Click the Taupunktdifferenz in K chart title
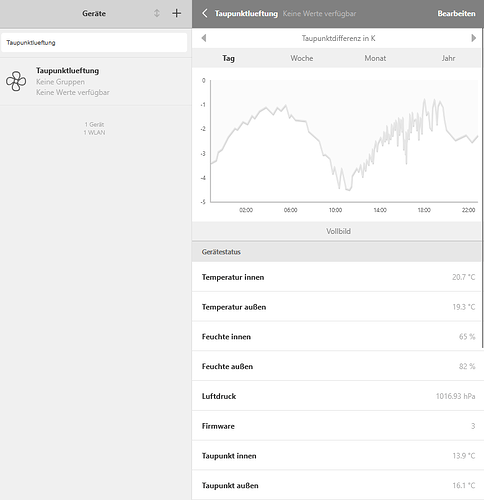 [338, 38]
